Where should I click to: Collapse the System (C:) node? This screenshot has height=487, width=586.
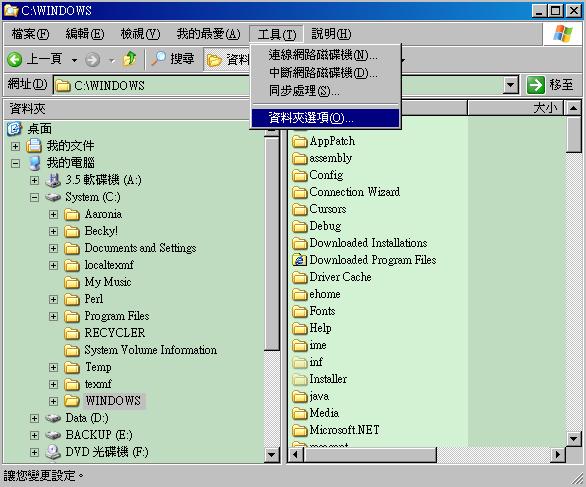point(34,197)
